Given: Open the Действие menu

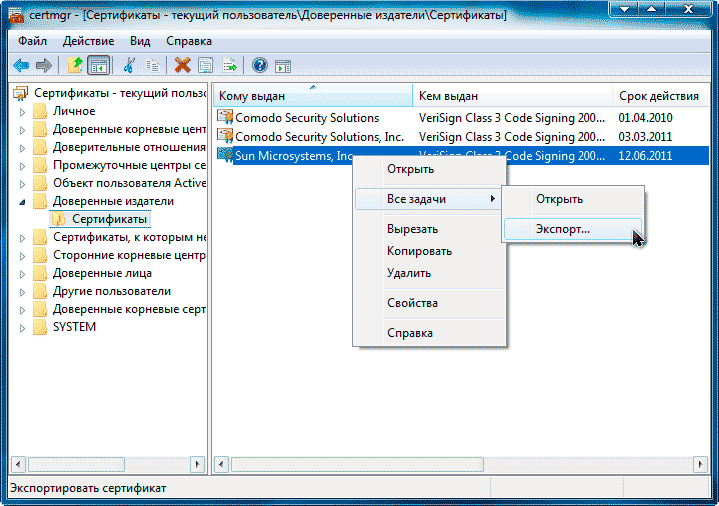Looking at the screenshot, I should click(88, 41).
